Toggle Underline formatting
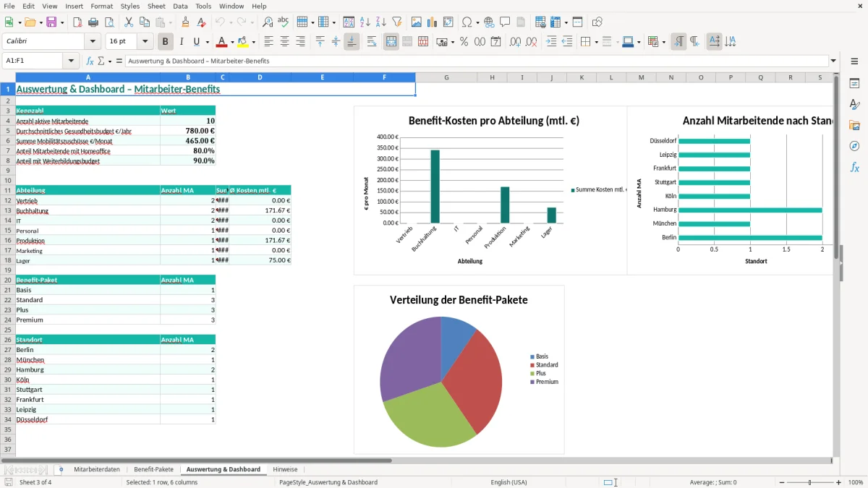Viewport: 868px width, 488px height. 196,42
